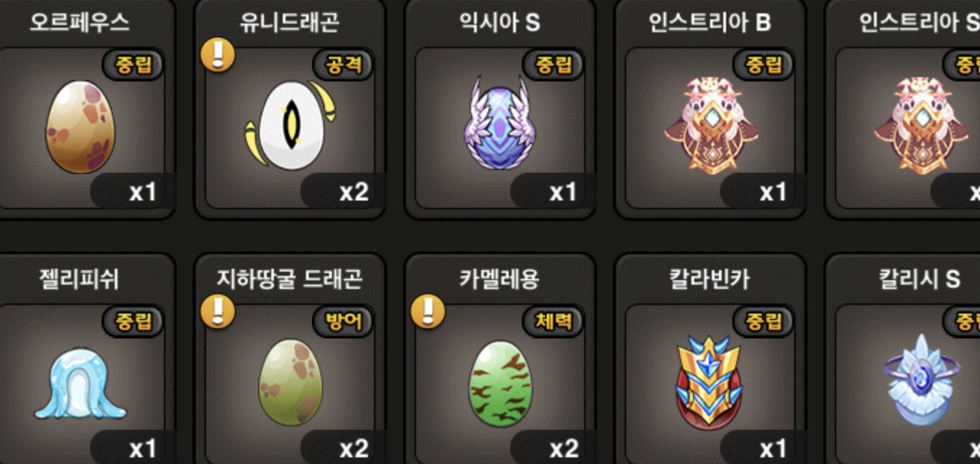
Task: Click the 공격 tag on 유니드래곤
Action: (x=344, y=64)
